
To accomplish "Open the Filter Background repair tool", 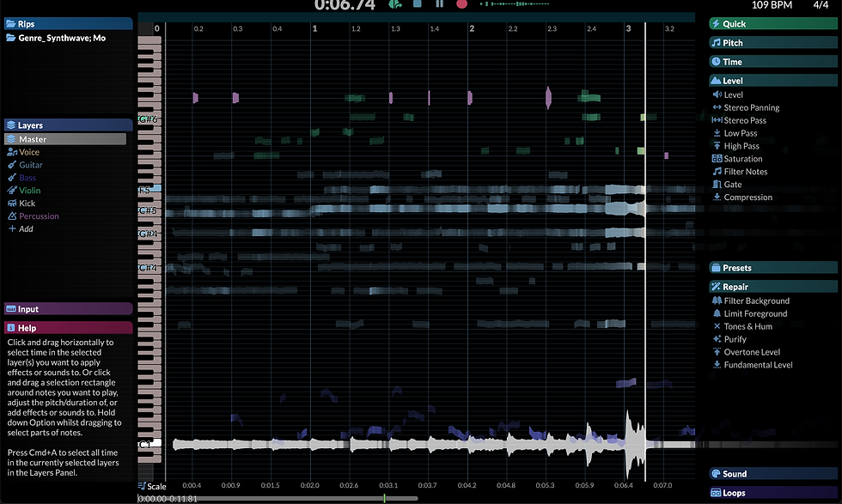I will [752, 301].
